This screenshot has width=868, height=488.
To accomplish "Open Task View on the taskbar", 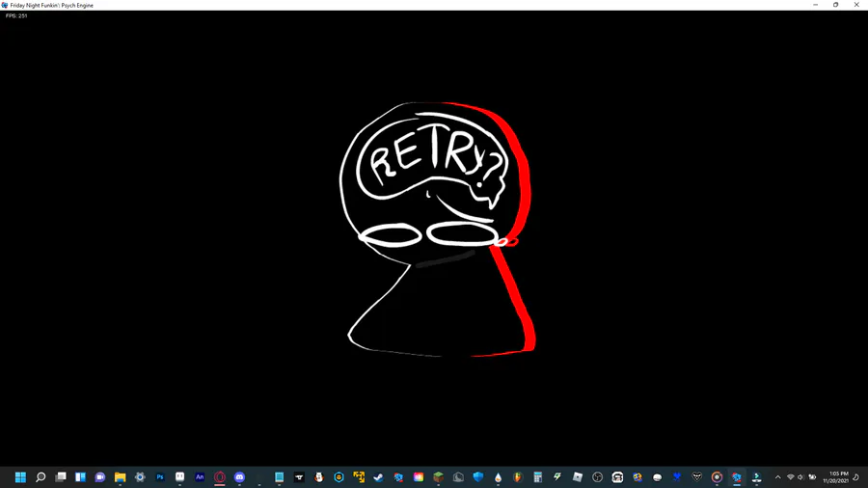I will point(61,477).
